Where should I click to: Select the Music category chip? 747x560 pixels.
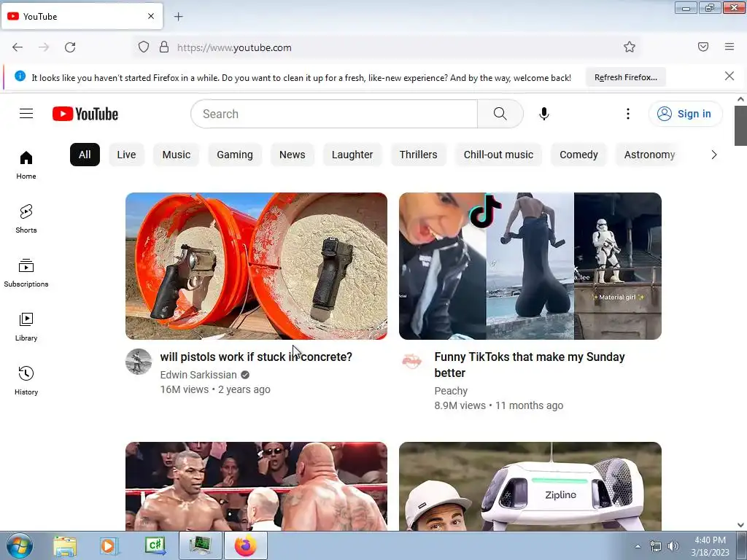click(177, 155)
